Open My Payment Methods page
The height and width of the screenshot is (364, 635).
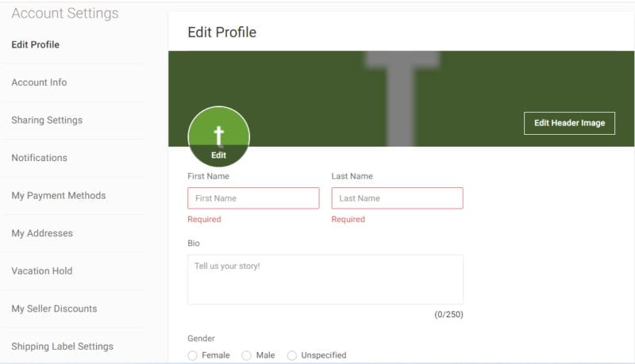click(58, 196)
